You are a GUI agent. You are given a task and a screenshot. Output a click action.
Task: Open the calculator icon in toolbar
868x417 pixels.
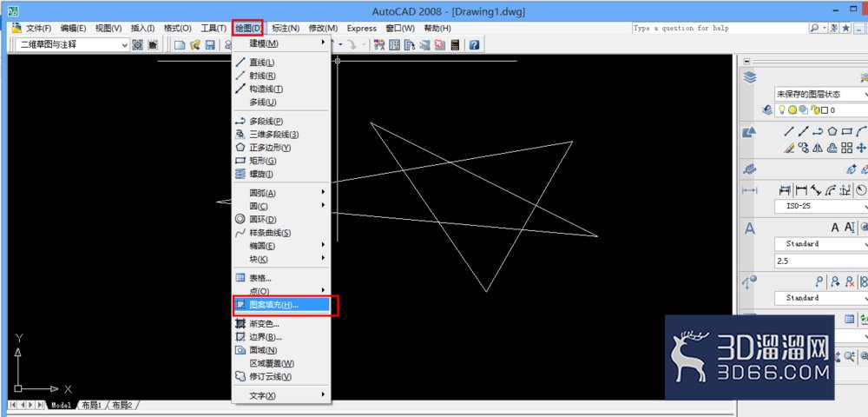pyautogui.click(x=455, y=45)
